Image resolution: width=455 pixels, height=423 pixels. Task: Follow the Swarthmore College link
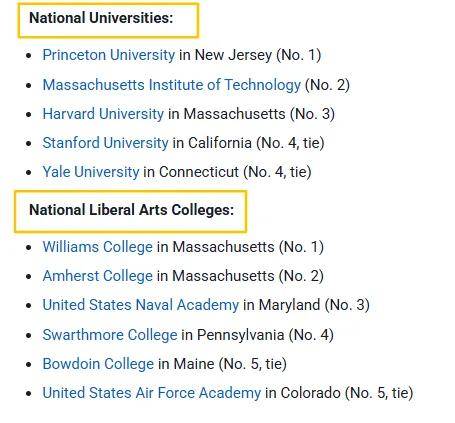[x=110, y=335]
